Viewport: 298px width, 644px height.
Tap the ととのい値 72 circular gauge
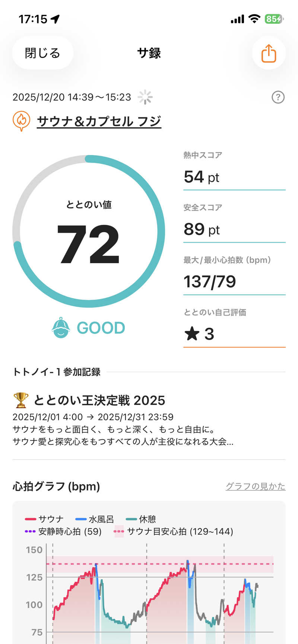click(x=89, y=232)
